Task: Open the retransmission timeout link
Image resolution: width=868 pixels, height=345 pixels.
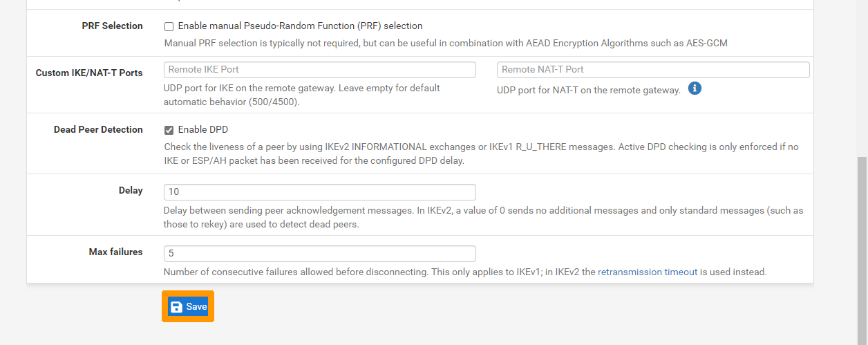Action: pos(648,272)
